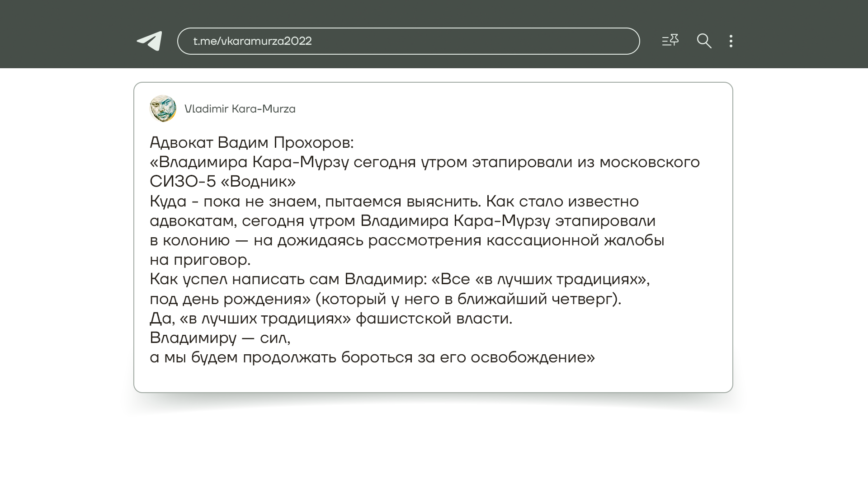Click the line 'на приговор.'
The width and height of the screenshot is (868, 488).
[x=200, y=260]
